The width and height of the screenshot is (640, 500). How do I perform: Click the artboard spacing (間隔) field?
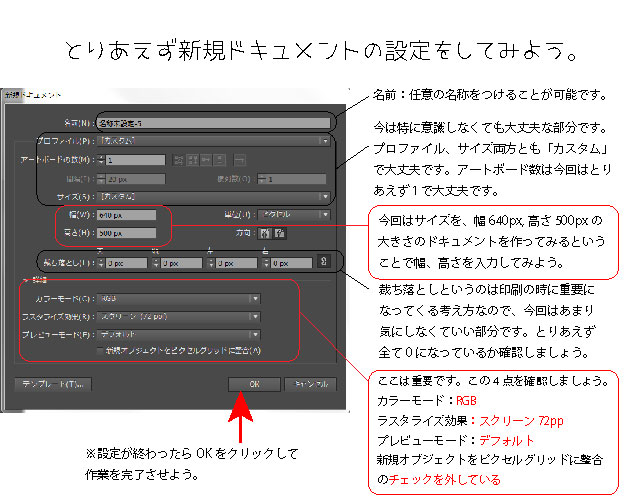pyautogui.click(x=136, y=179)
